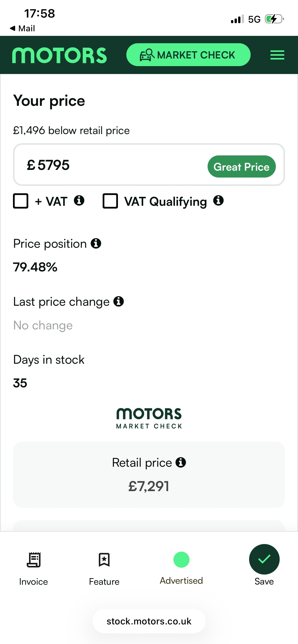Tap the stock.motors.co.uk address bar

pos(149,621)
